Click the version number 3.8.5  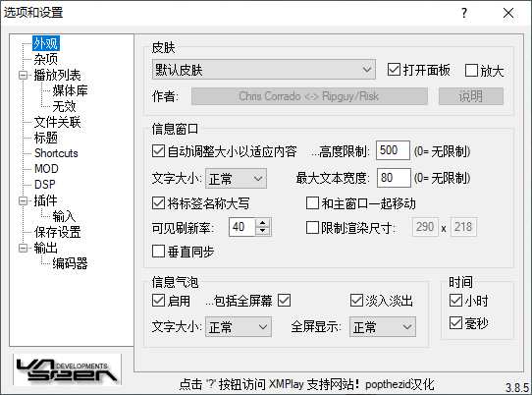point(517,387)
